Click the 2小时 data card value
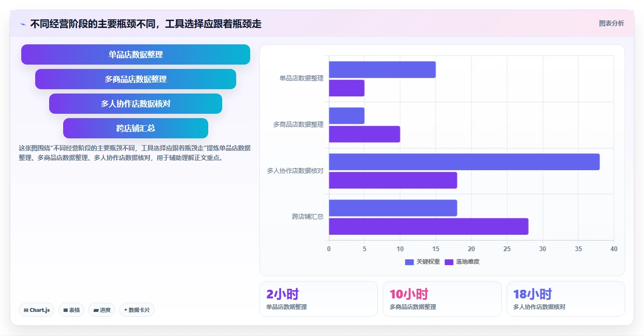Screen dimensions: 644x336 coord(282,294)
